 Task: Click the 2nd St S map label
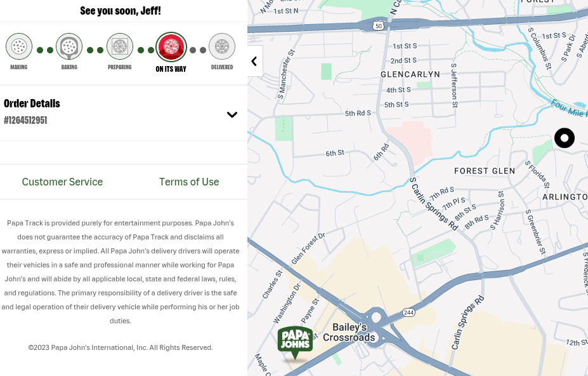pyautogui.click(x=403, y=60)
